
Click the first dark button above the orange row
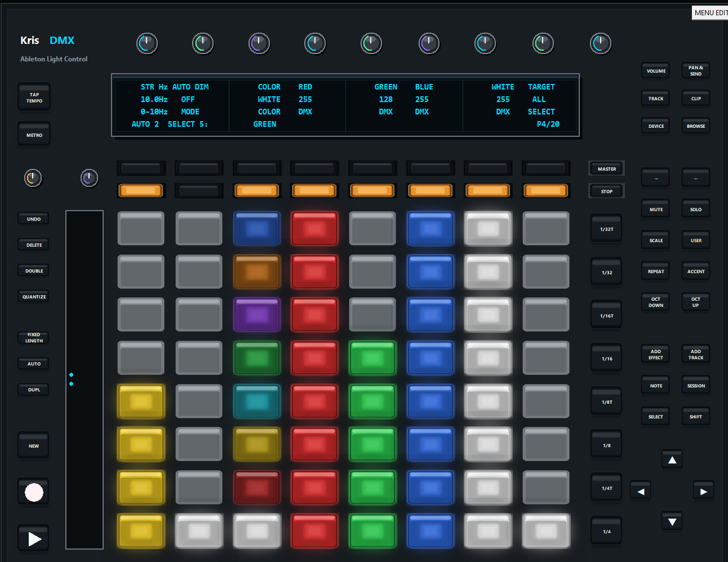(x=141, y=168)
